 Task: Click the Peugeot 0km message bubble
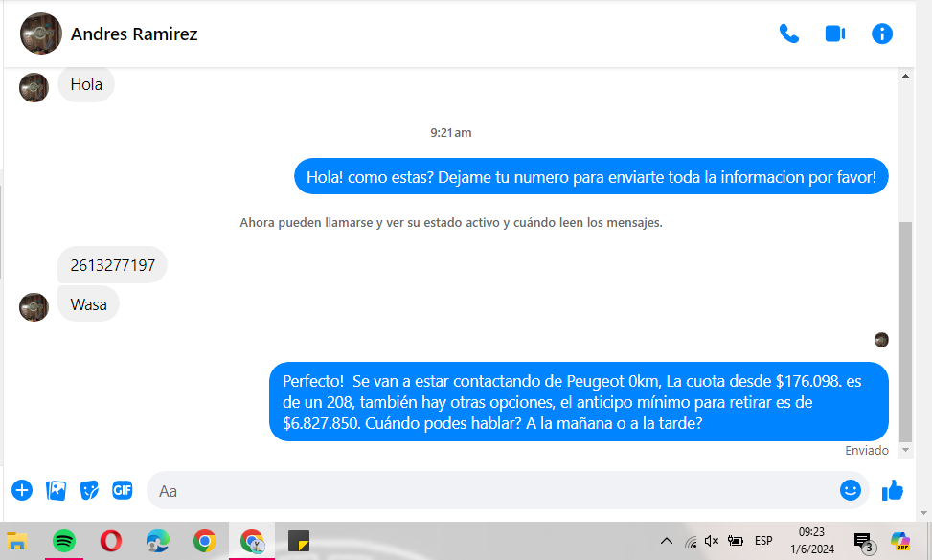579,402
